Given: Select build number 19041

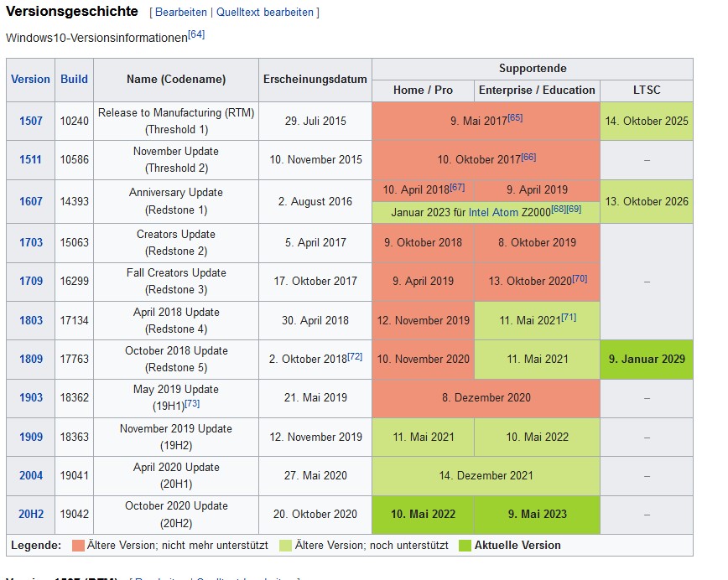Looking at the screenshot, I should tap(75, 475).
